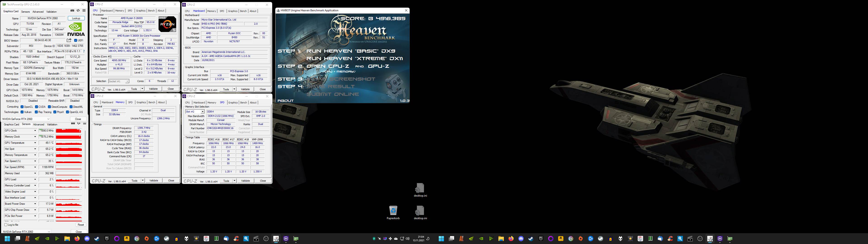The image size is (868, 244).
Task: Open the Fan Speed (RPM) sensor dropdown arrow
Action: point(35,167)
